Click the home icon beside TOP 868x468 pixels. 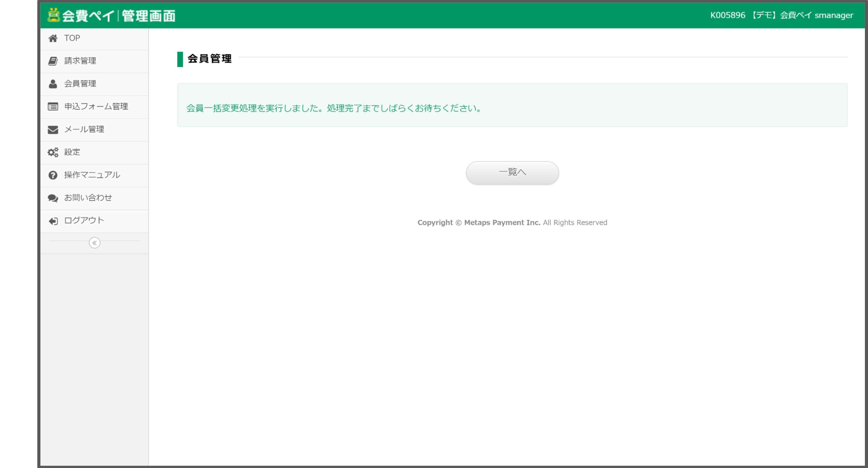(53, 39)
